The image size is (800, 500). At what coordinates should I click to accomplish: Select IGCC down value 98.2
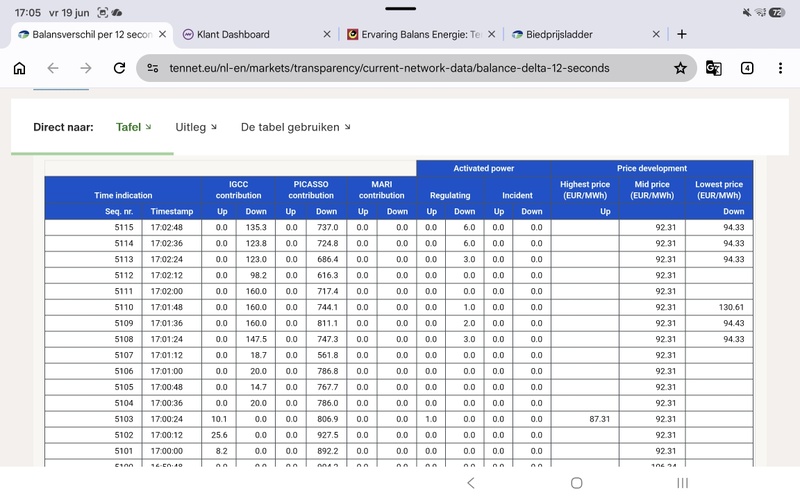pos(256,275)
